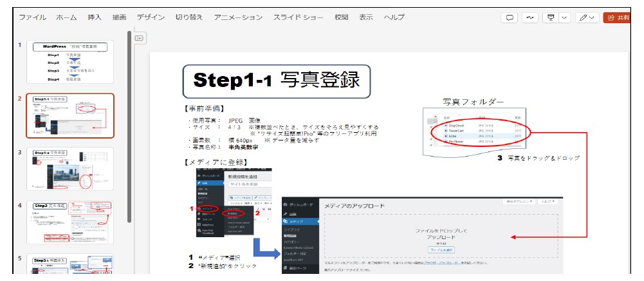Viewport: 644px width, 281px height.
Task: Switch to the 挿入 tab
Action: point(95,17)
